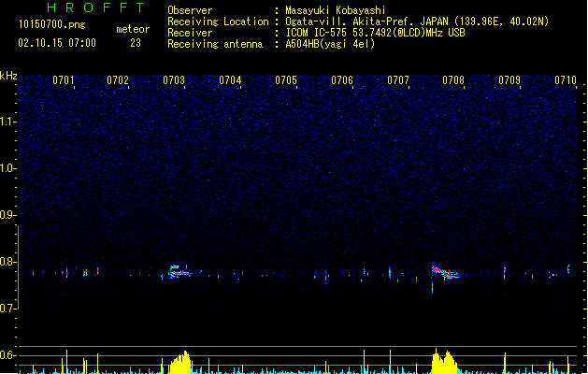
Task: Click the long meteor echo near 0708
Action: click(x=446, y=273)
